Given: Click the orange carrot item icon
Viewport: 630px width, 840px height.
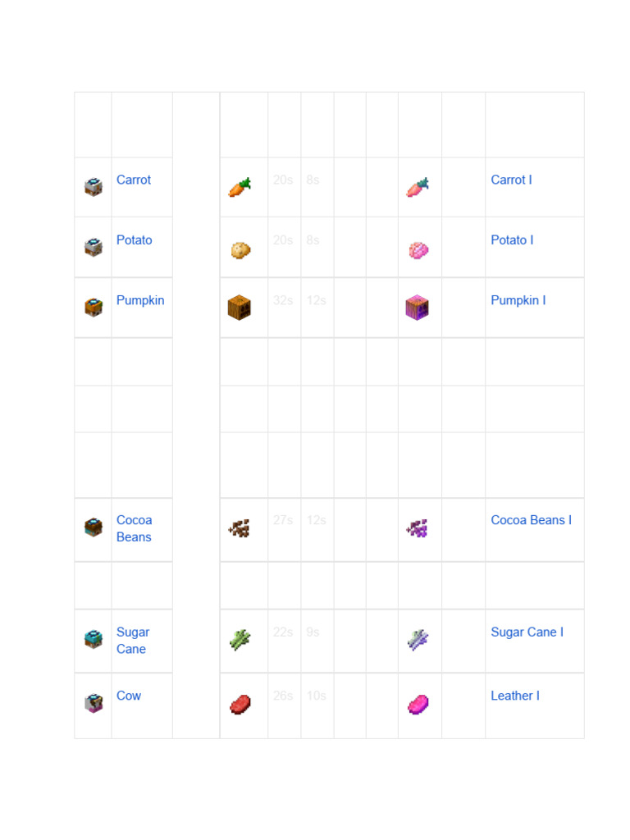Looking at the screenshot, I should 240,187.
